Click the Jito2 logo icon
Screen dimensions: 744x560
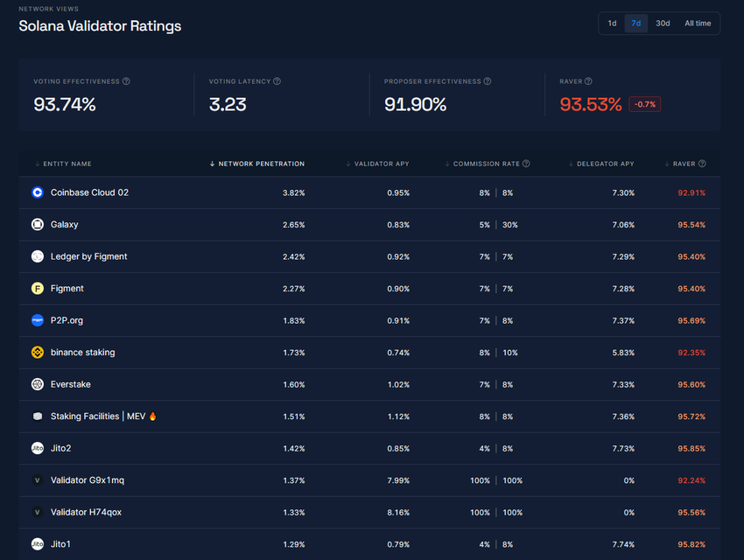pyautogui.click(x=38, y=448)
